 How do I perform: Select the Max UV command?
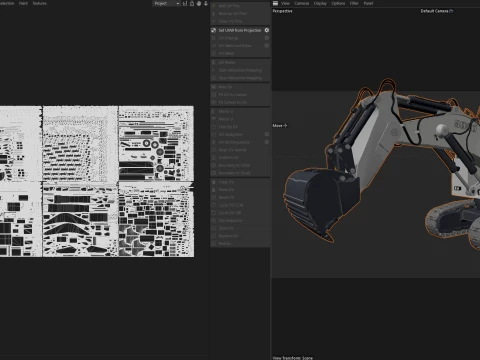[240, 87]
